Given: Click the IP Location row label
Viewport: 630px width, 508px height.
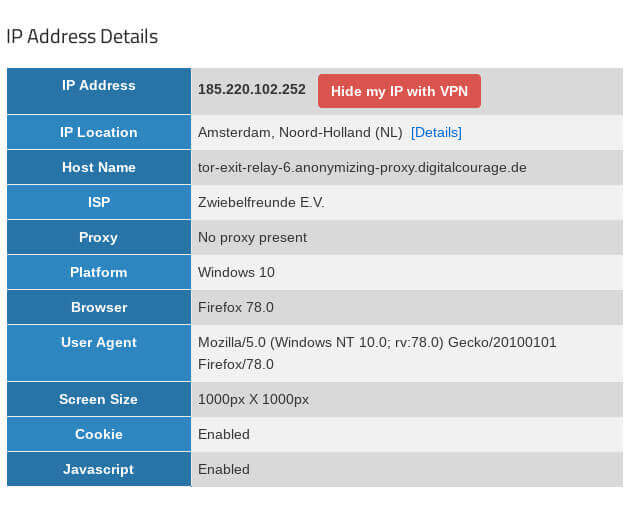Looking at the screenshot, I should point(99,132).
